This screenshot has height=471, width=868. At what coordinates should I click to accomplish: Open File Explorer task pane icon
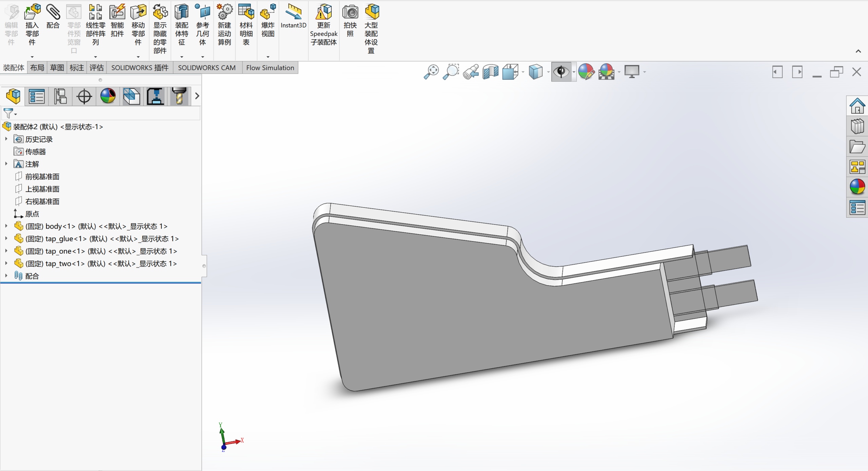tap(857, 146)
